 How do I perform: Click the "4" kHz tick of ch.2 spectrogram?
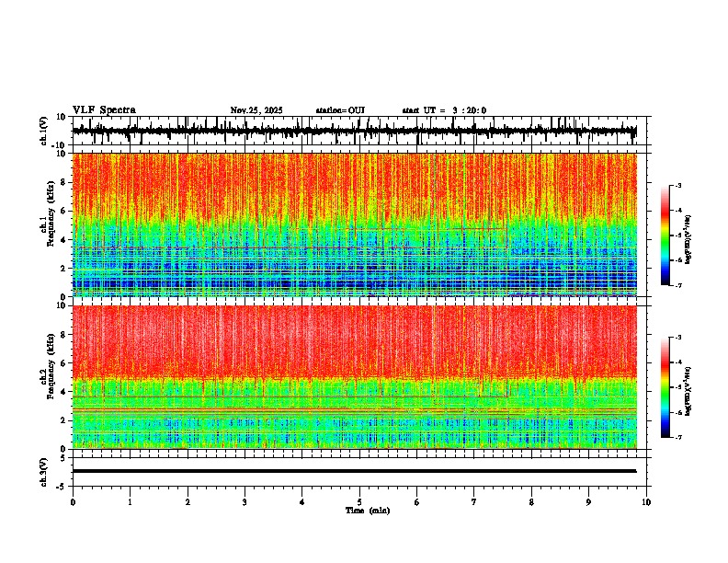click(x=64, y=392)
